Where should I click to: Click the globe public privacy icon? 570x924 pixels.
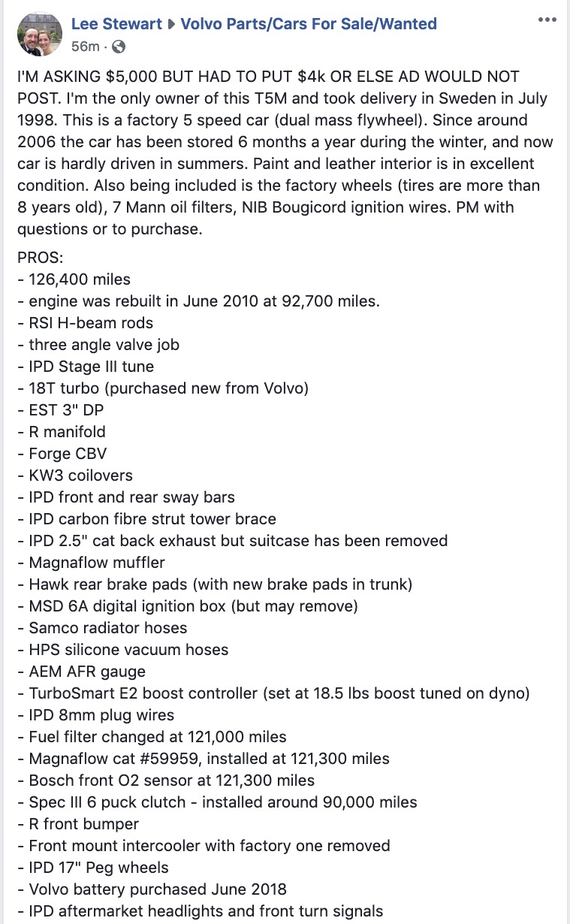click(x=118, y=47)
